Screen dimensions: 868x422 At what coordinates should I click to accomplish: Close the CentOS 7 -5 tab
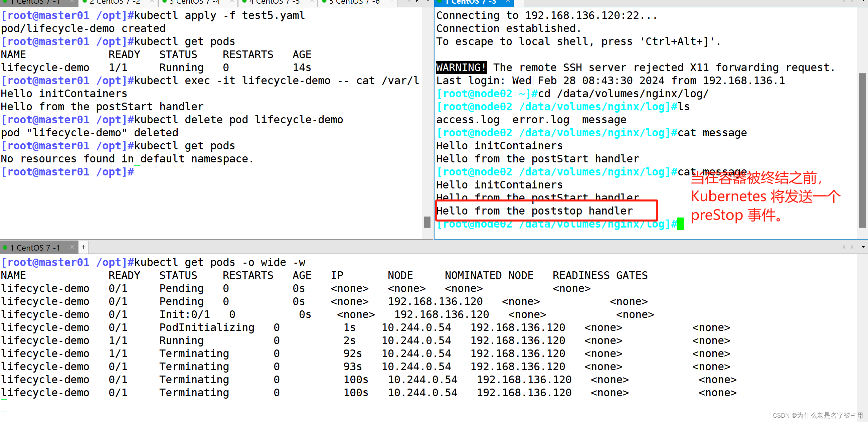pyautogui.click(x=312, y=2)
